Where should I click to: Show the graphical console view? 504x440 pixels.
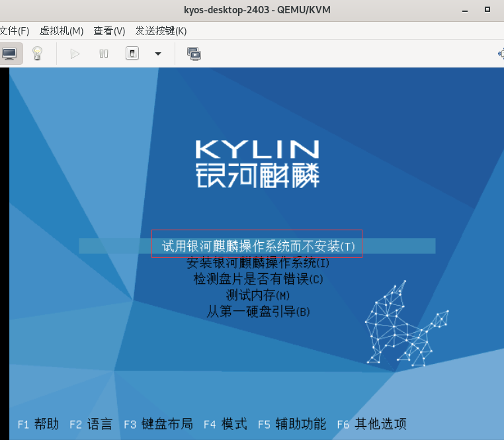click(x=9, y=54)
